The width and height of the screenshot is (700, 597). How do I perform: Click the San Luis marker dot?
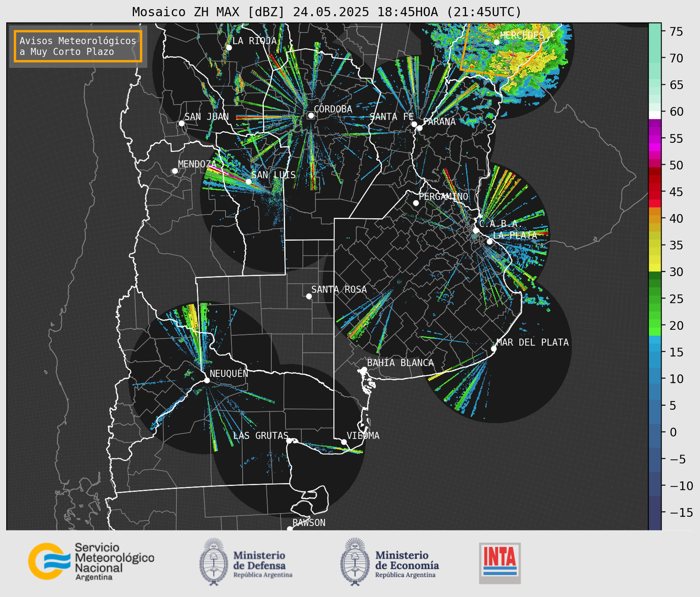(x=249, y=182)
